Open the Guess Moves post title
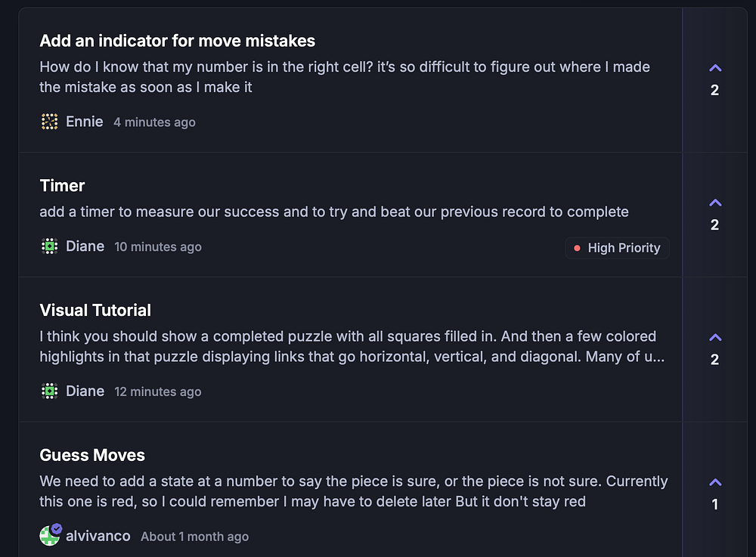The height and width of the screenshot is (557, 756). pyautogui.click(x=92, y=456)
